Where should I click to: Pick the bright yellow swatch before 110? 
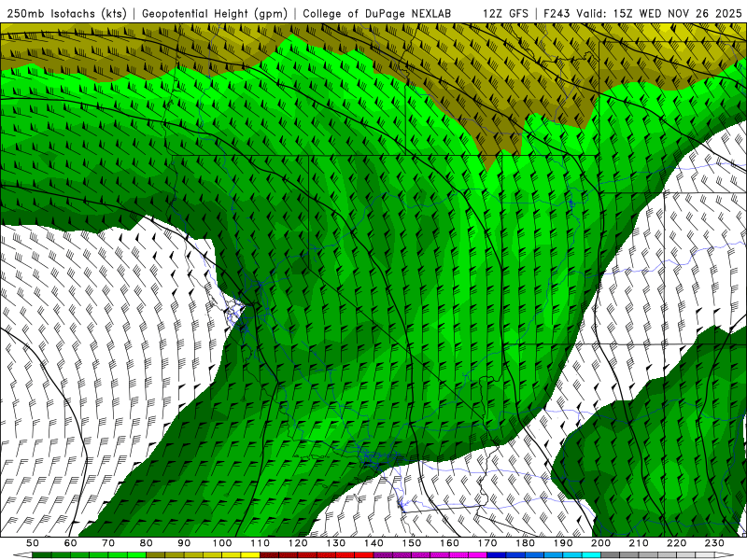pos(250,555)
